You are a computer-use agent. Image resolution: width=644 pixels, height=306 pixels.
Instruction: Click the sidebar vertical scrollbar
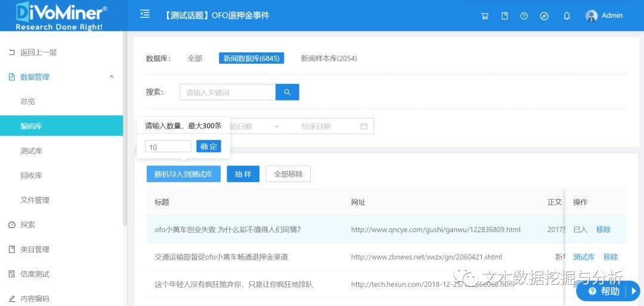click(125, 129)
